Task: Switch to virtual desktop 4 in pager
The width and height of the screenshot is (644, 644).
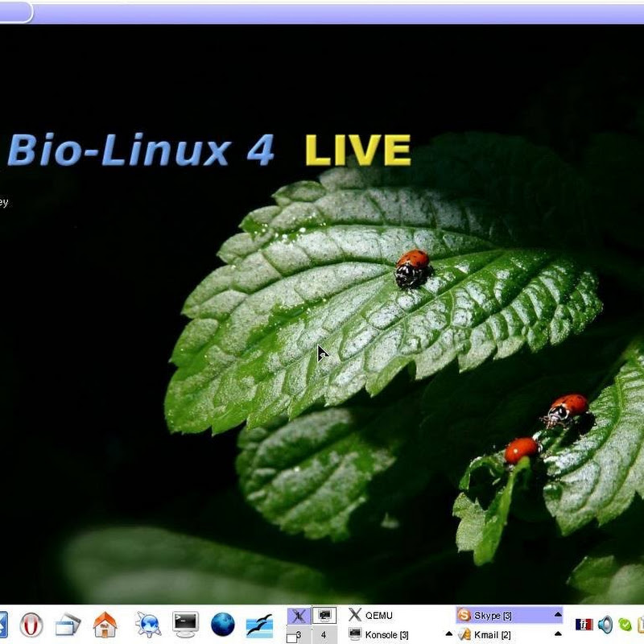Action: click(324, 634)
